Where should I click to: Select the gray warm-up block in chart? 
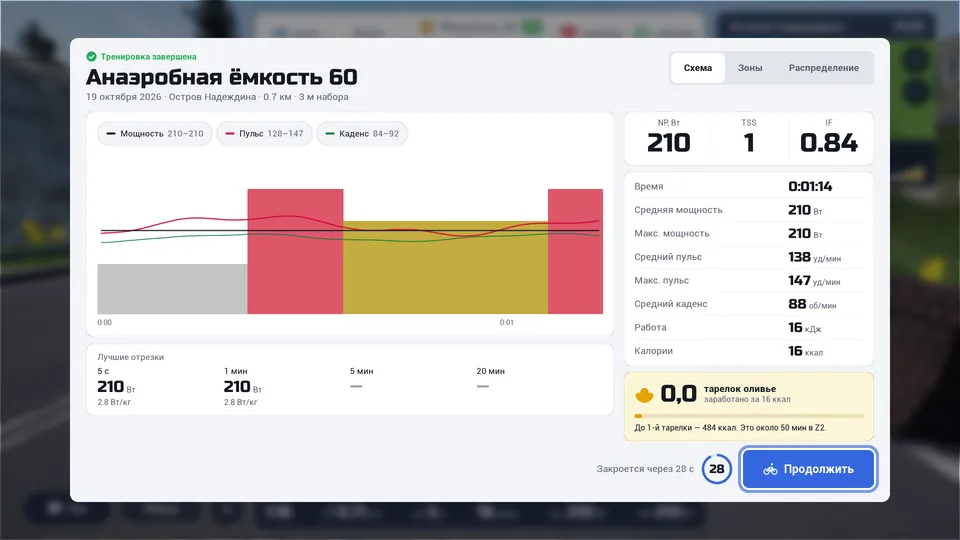tap(172, 289)
